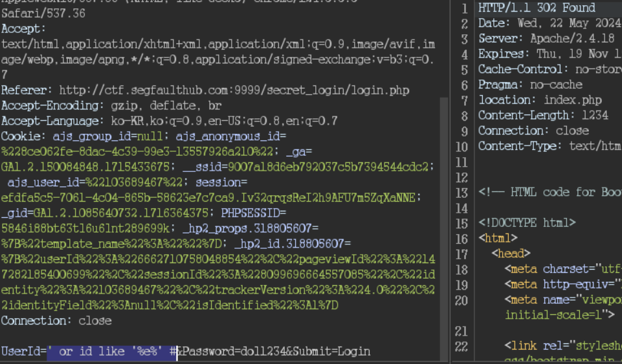Click the Pragma: no-cache header
The width and height of the screenshot is (622, 364).
(530, 84)
